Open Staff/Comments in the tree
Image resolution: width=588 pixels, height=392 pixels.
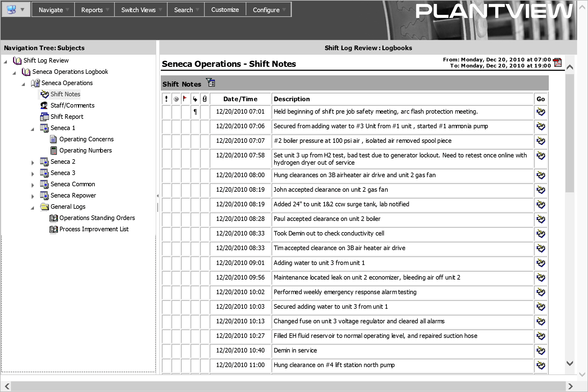(x=72, y=105)
